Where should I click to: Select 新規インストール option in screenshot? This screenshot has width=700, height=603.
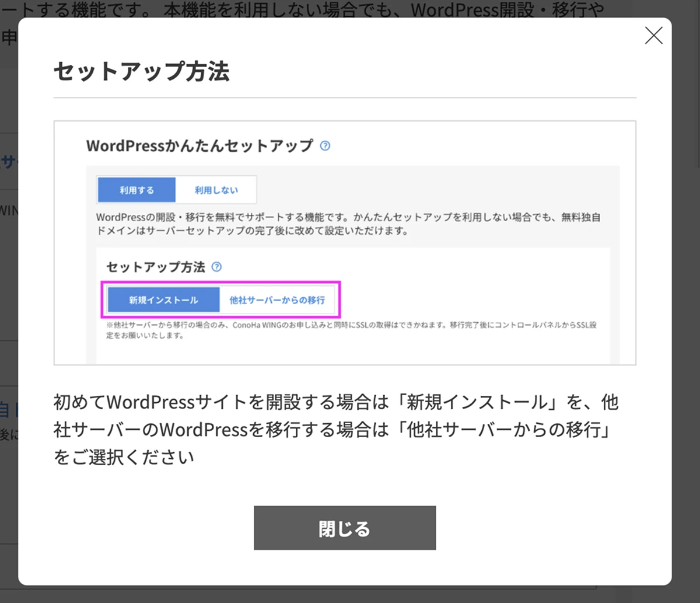[x=164, y=300]
